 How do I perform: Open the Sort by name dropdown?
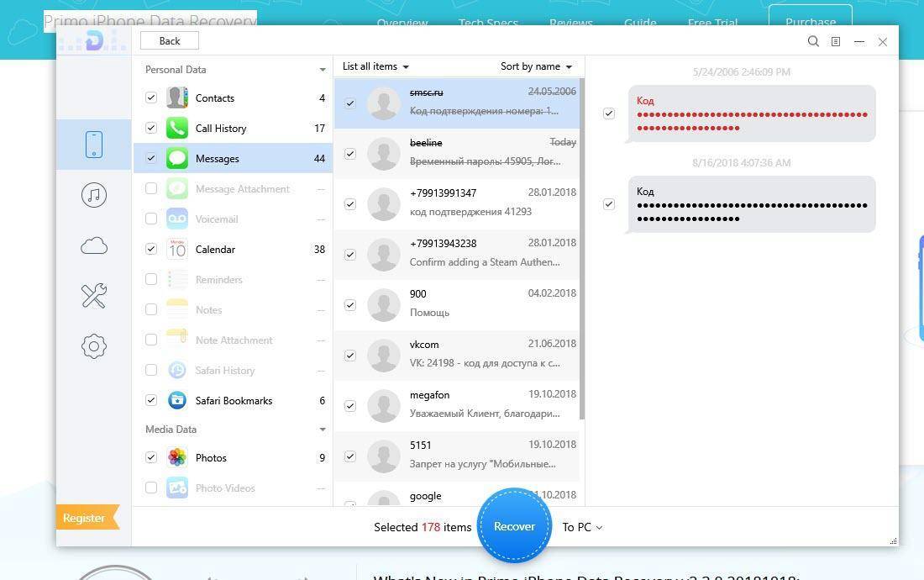click(x=536, y=66)
